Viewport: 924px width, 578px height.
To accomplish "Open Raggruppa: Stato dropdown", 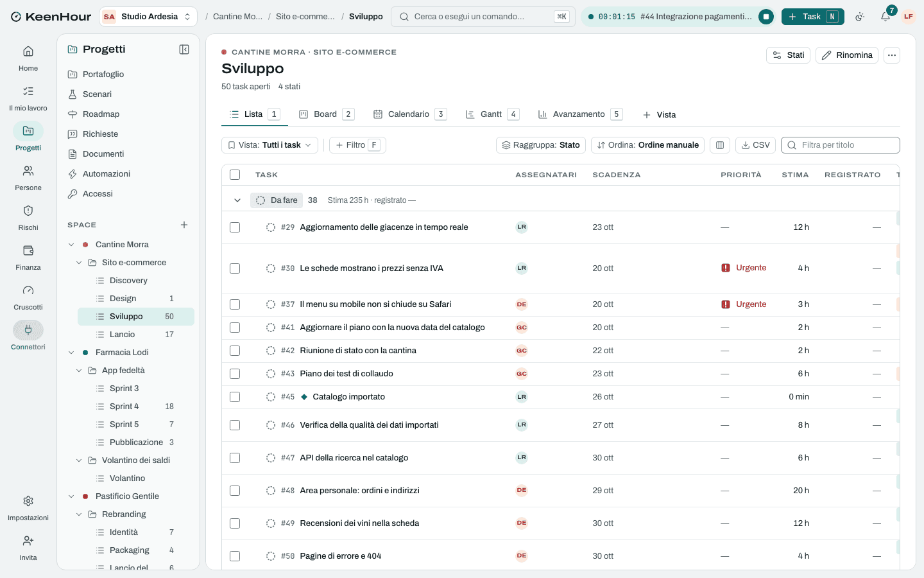I will tap(541, 145).
